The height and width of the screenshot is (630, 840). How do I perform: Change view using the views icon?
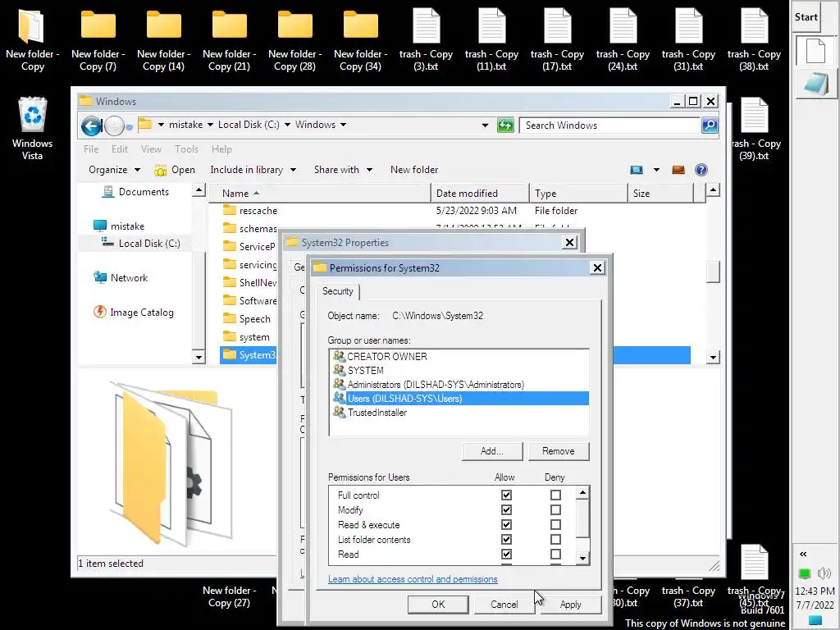(637, 170)
